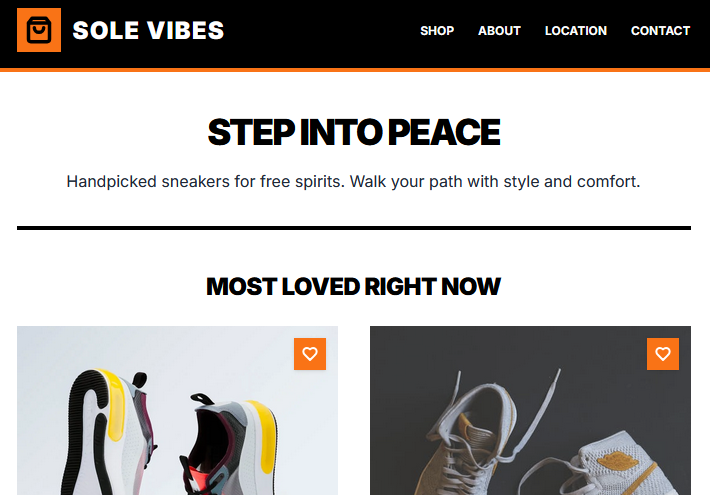Toggle the heart on the white sneaker card
710x495 pixels.
pos(663,354)
